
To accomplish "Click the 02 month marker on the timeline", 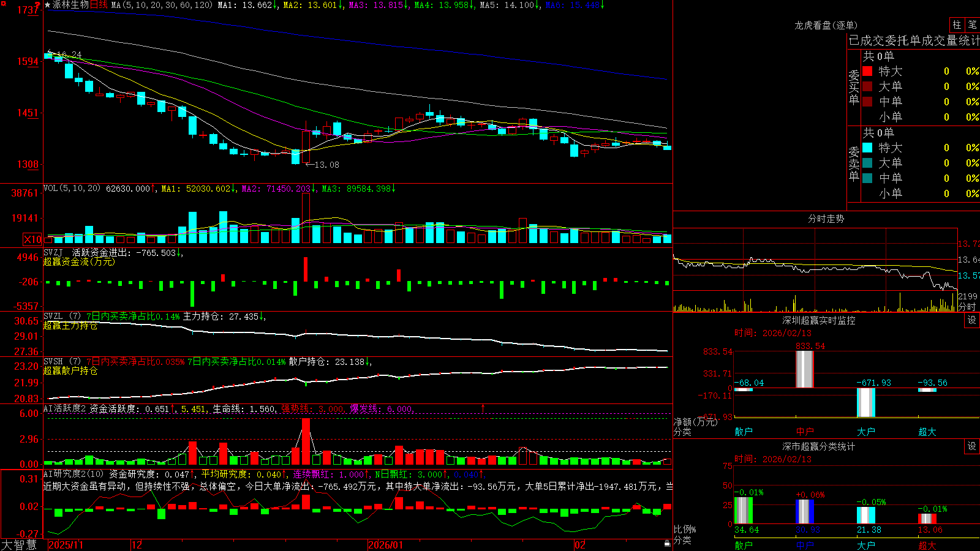I will point(580,545).
